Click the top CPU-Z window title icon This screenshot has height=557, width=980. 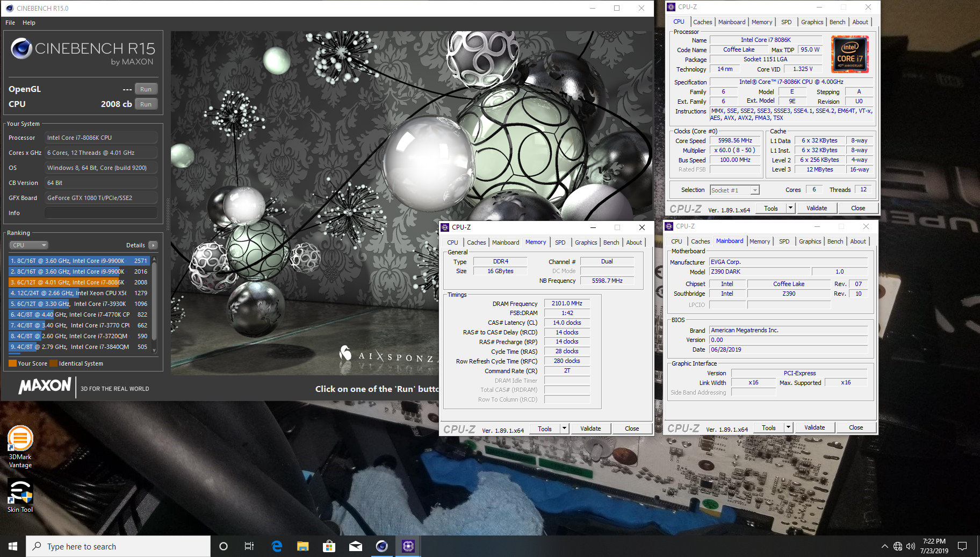671,7
